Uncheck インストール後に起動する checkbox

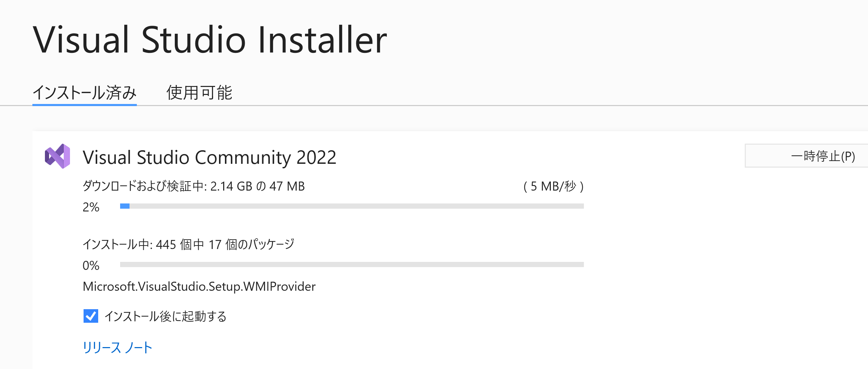click(91, 316)
